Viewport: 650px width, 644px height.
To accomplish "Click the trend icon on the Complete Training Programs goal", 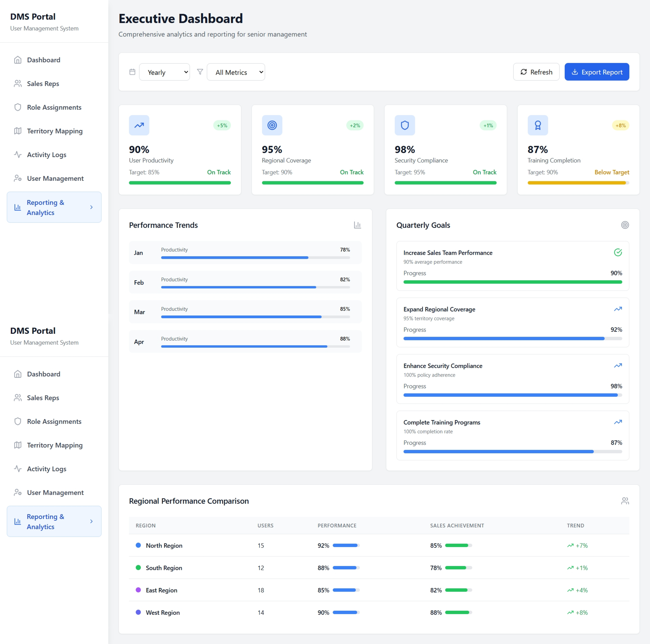I will point(618,422).
